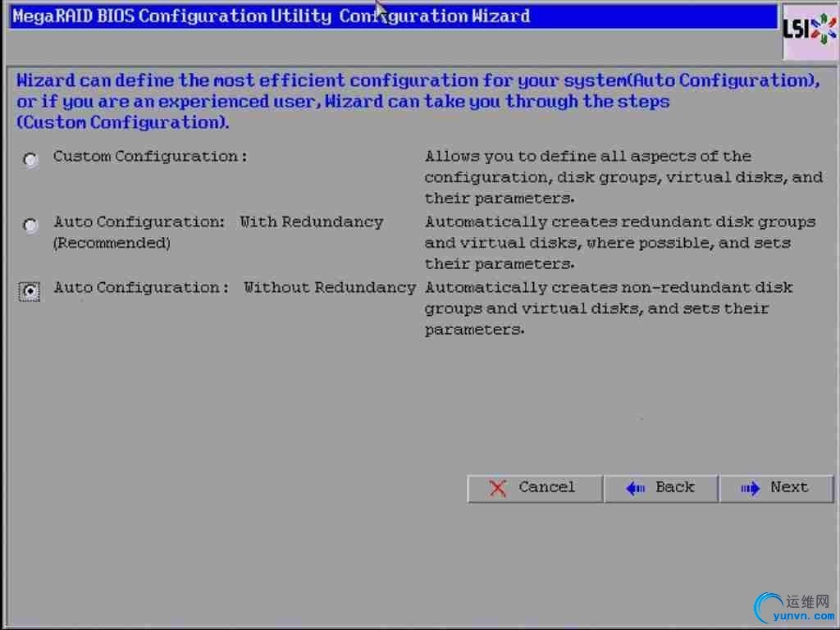Click the blue left arrow Back icon
Image resolution: width=840 pixels, height=630 pixels.
click(x=636, y=489)
